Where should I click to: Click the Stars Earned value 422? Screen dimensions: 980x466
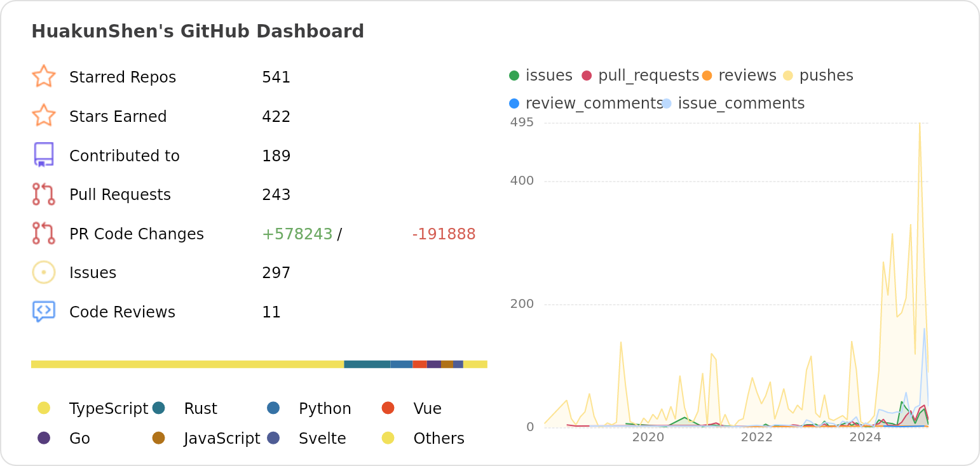pos(276,117)
